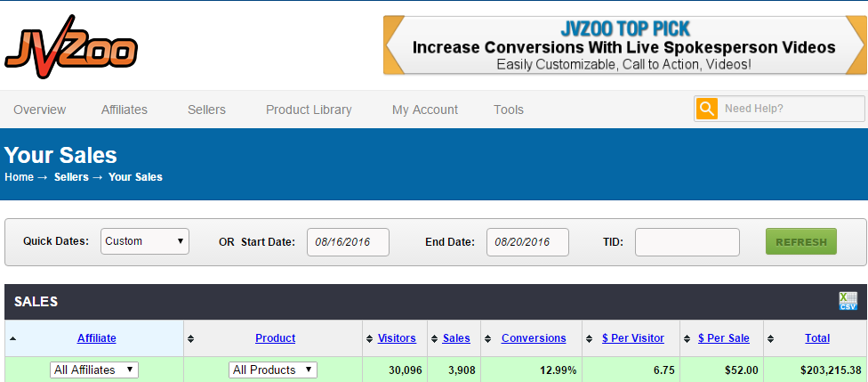The image size is (868, 382).
Task: Sort by $ Per Sale header
Action: pyautogui.click(x=724, y=338)
